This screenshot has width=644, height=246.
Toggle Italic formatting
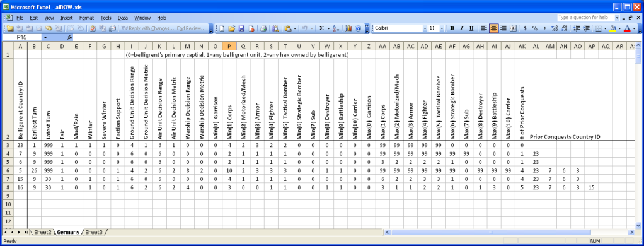click(x=462, y=28)
